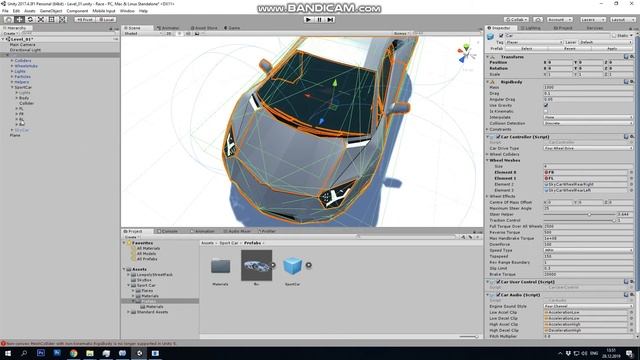Open the Collision Detection dropdown

pyautogui.click(x=588, y=123)
